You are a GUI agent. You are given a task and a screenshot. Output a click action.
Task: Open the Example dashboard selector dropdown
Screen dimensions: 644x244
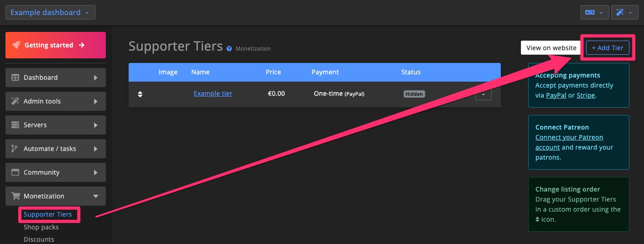point(50,12)
